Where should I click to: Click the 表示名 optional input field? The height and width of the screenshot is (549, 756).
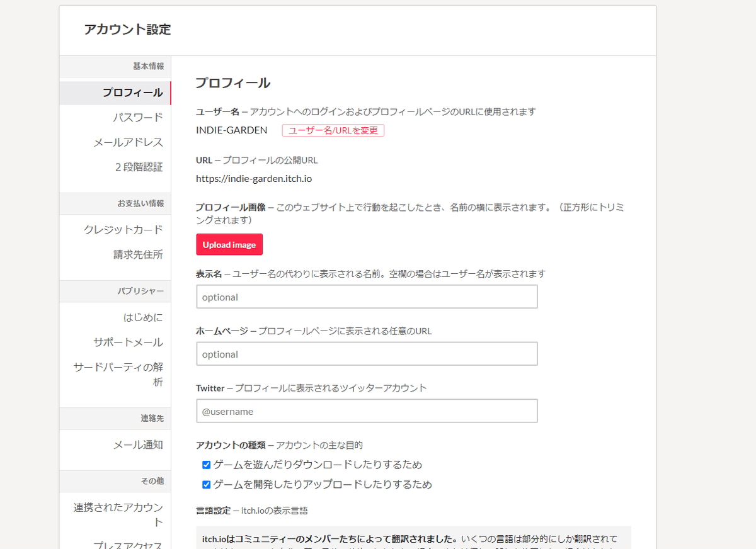pyautogui.click(x=367, y=297)
